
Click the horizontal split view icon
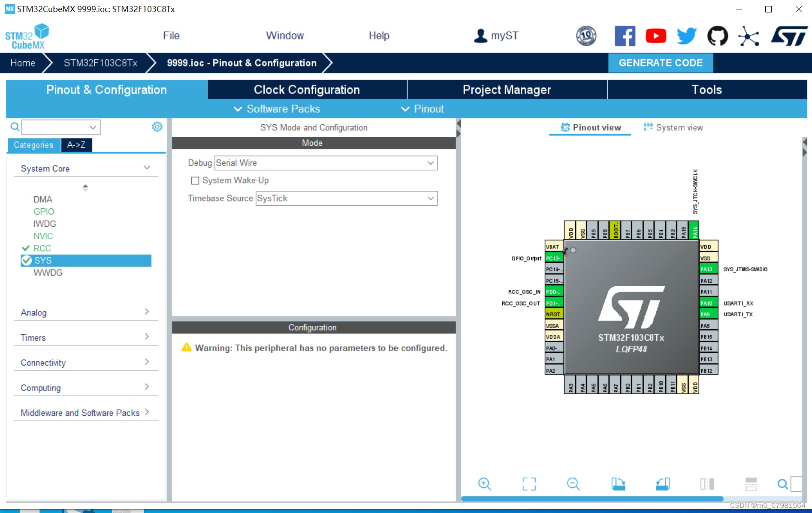point(751,484)
